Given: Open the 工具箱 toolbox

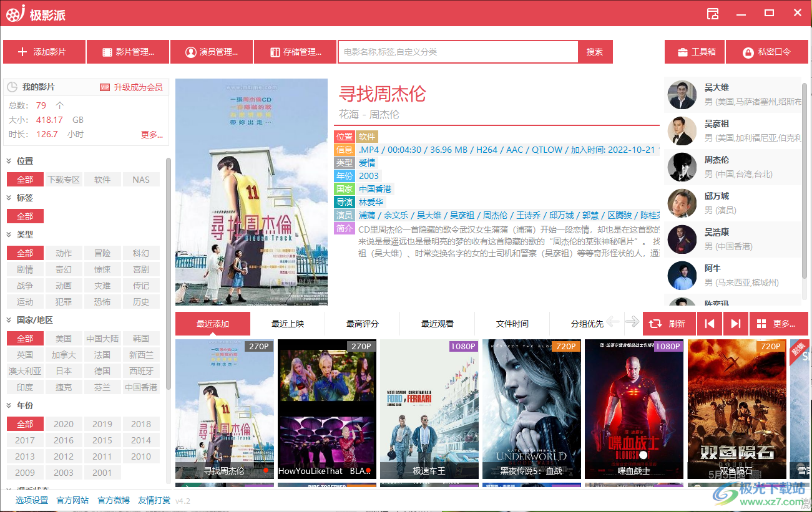Looking at the screenshot, I should 695,52.
